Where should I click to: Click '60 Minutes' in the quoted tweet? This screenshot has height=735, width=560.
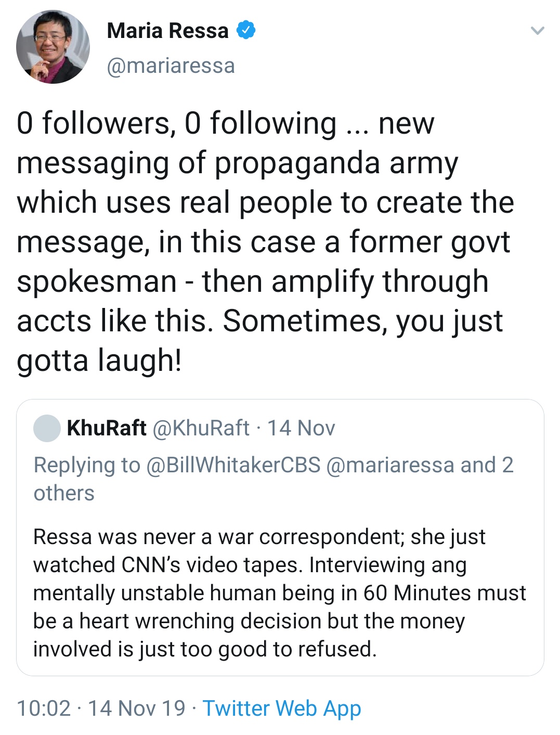pos(412,593)
